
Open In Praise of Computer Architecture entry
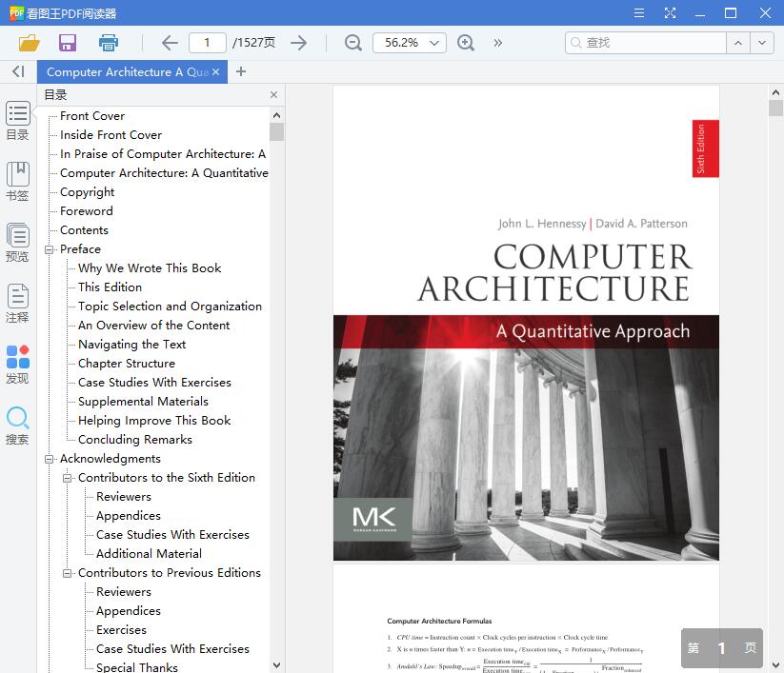[163, 154]
